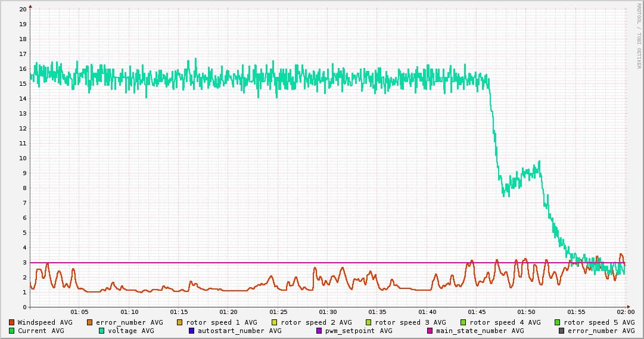The image size is (644, 339).
Task: Click the rotor speed 2 AVG swatch
Action: [x=275, y=322]
